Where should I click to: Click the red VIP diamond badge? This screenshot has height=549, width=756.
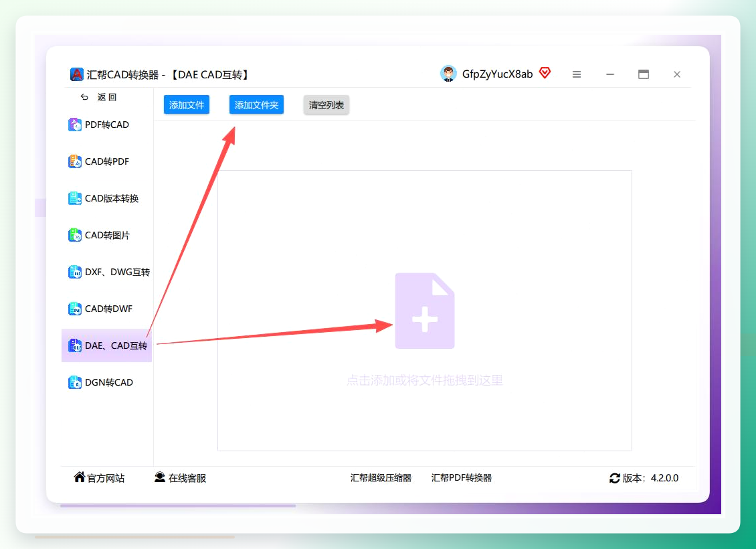pyautogui.click(x=545, y=73)
